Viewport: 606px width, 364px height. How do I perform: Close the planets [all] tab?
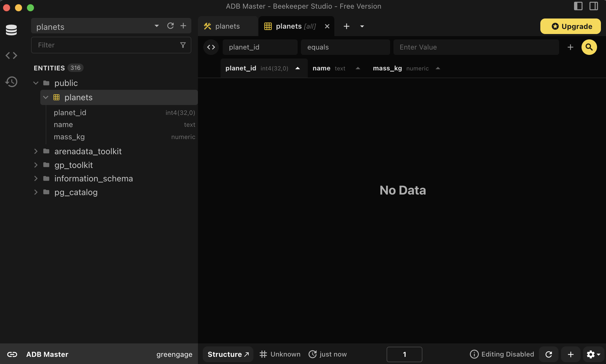click(327, 26)
